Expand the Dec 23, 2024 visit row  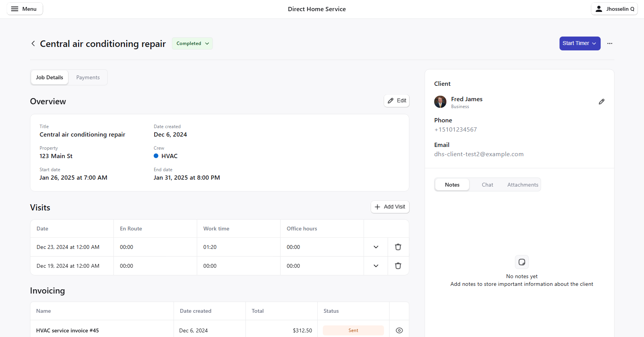(x=376, y=247)
